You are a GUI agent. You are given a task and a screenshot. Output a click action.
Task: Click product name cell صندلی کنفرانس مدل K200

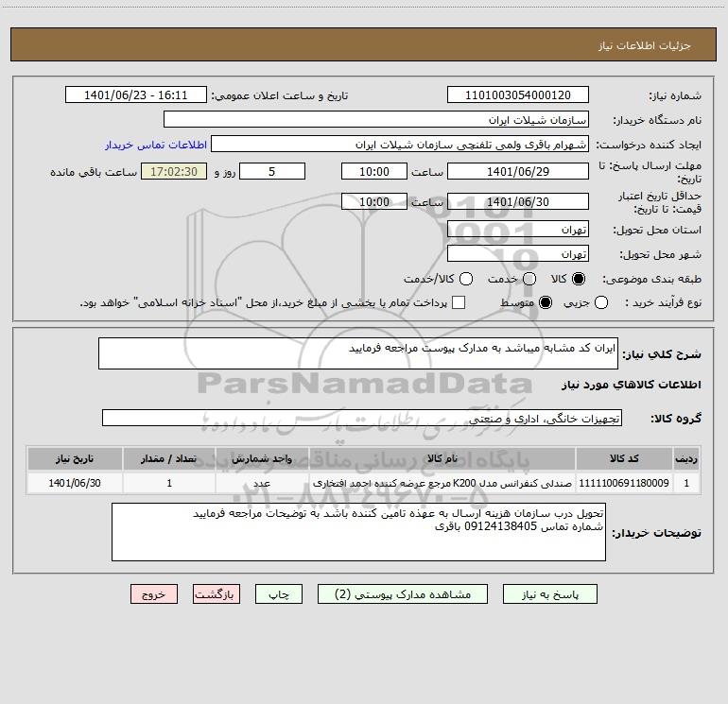(442, 483)
